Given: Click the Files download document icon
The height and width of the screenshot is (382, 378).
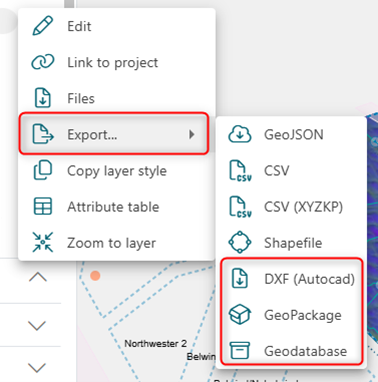Looking at the screenshot, I should [43, 98].
